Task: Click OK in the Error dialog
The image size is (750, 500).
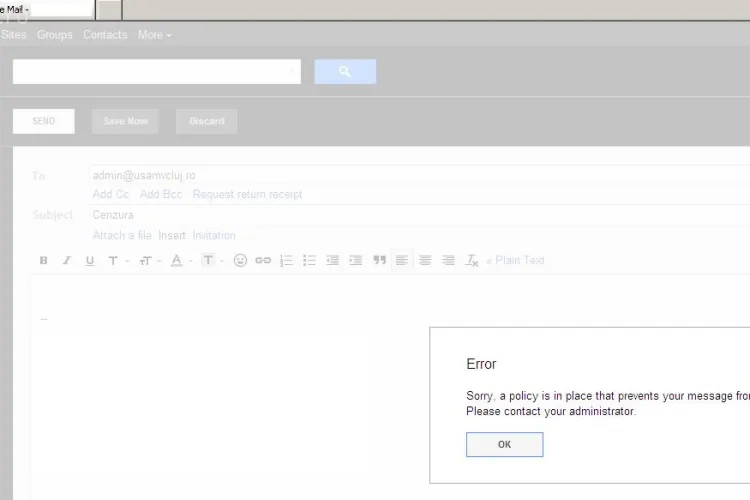Action: pos(504,445)
